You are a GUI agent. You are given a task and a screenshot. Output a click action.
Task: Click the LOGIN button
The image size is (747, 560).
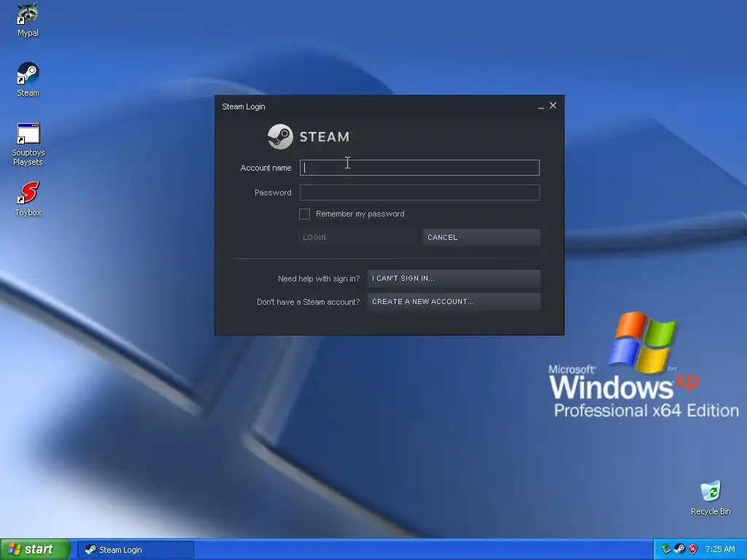pyautogui.click(x=357, y=237)
